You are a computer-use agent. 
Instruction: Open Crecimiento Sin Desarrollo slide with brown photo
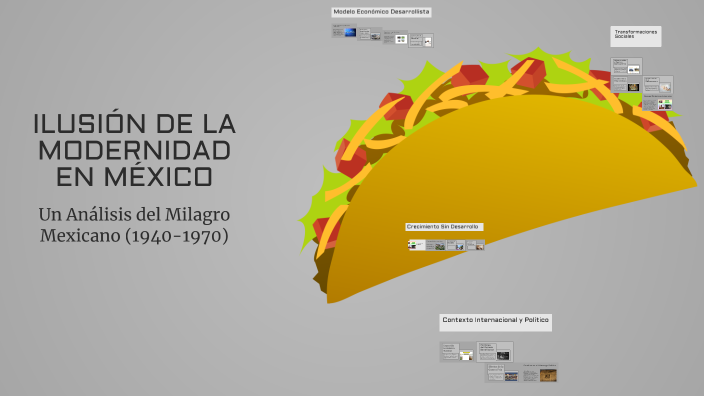pyautogui.click(x=475, y=245)
